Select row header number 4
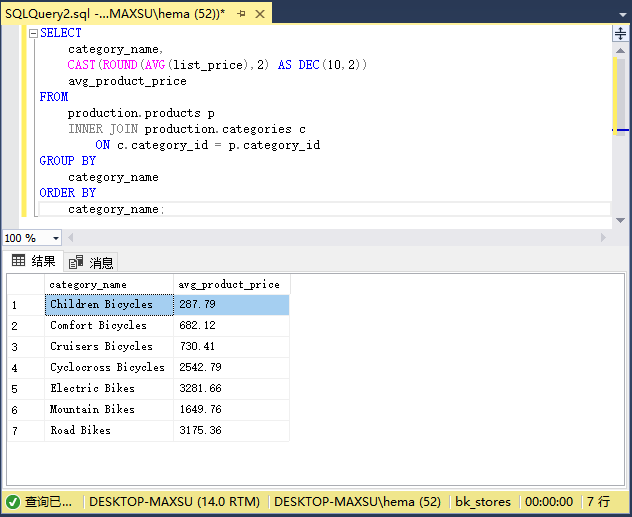This screenshot has width=632, height=517. [x=26, y=368]
